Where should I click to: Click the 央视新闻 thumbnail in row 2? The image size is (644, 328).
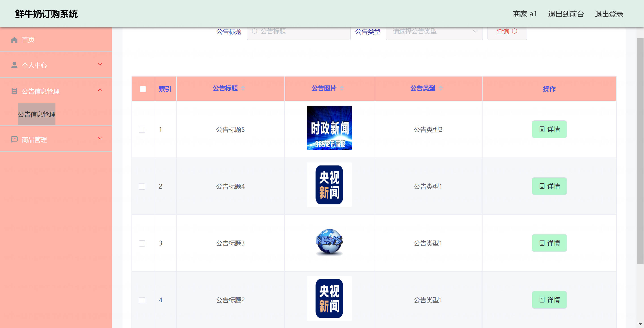click(x=329, y=185)
